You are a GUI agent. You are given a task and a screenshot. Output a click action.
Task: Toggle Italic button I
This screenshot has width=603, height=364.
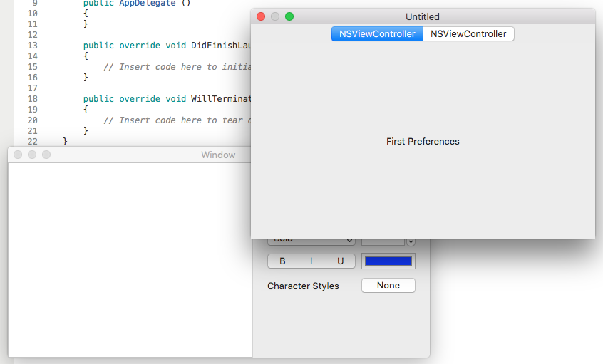click(311, 261)
